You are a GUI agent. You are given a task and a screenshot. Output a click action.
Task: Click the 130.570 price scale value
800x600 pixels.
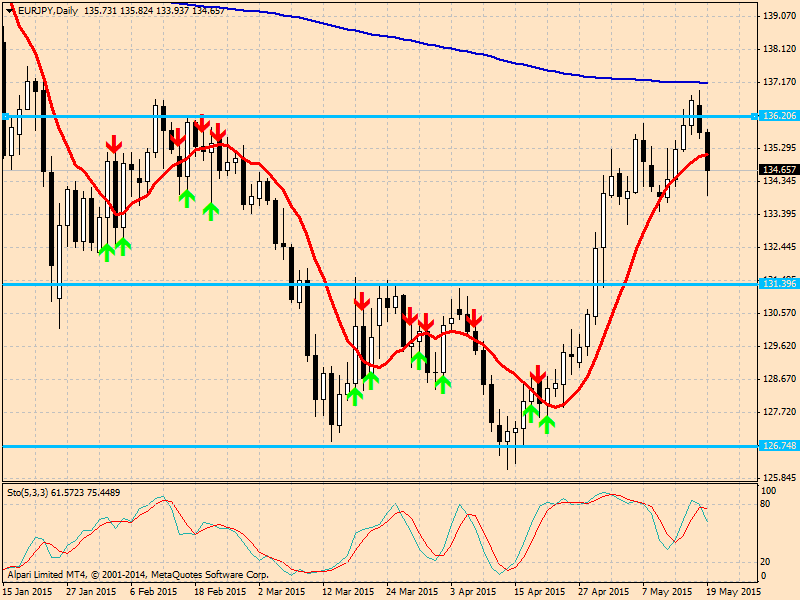(x=779, y=313)
